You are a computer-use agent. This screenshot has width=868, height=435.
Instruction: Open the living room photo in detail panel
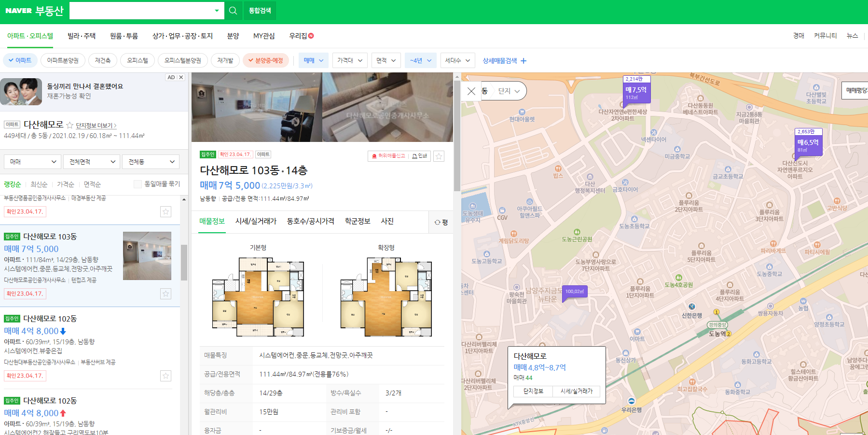257,107
